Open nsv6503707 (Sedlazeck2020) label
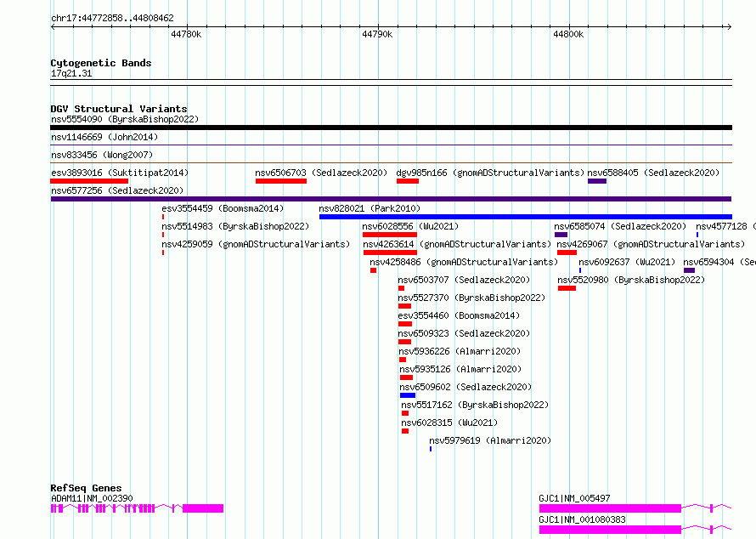Screen dimensions: 756x539 pos(464,280)
